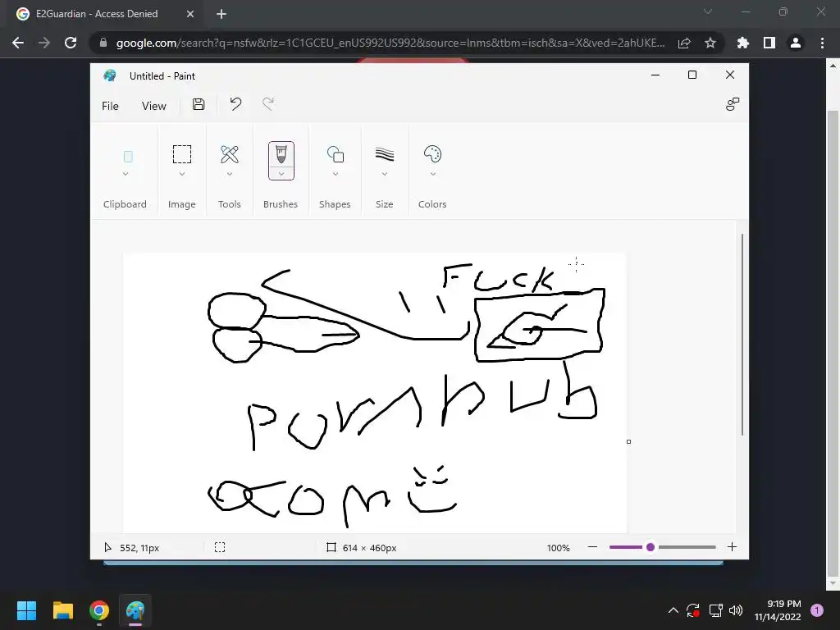Open the Size line thickness icon
Screen dimensions: 840x630
[x=385, y=154]
